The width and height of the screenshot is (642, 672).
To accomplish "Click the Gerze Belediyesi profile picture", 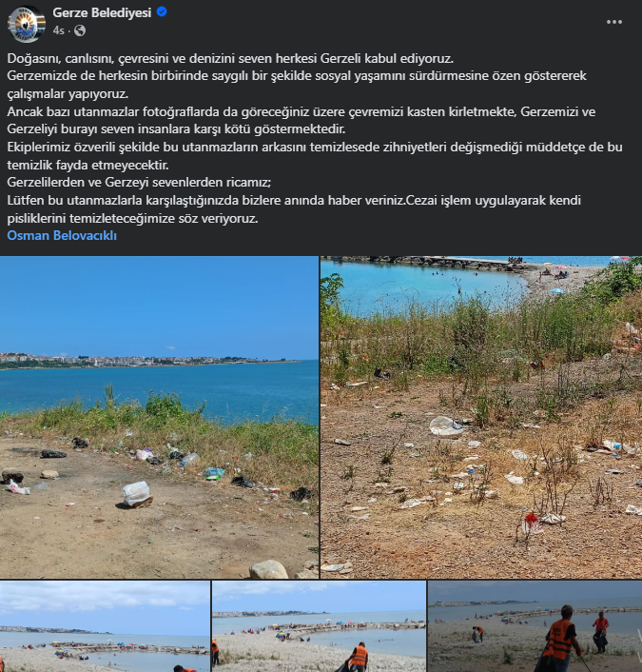I will pyautogui.click(x=27, y=24).
